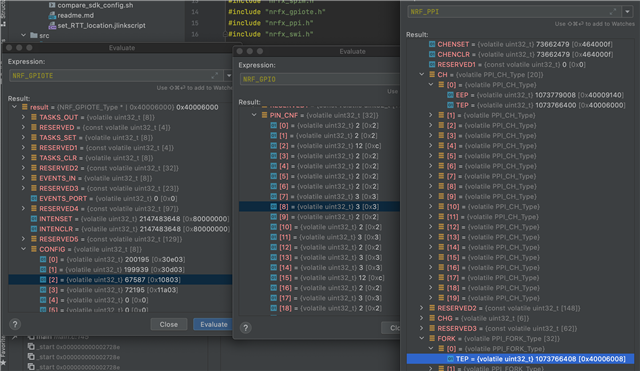The height and width of the screenshot is (371, 640).
Task: Open compare_sdk_config.sh in project tree
Action: pyautogui.click(x=95, y=5)
